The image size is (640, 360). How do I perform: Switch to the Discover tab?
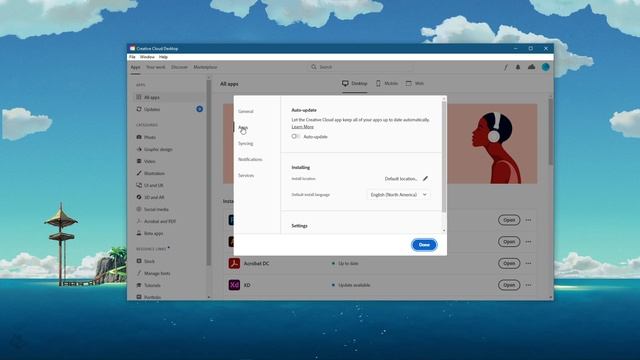[179, 67]
